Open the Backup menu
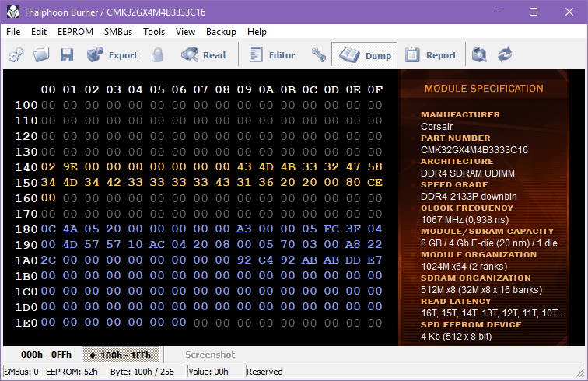 (x=221, y=32)
